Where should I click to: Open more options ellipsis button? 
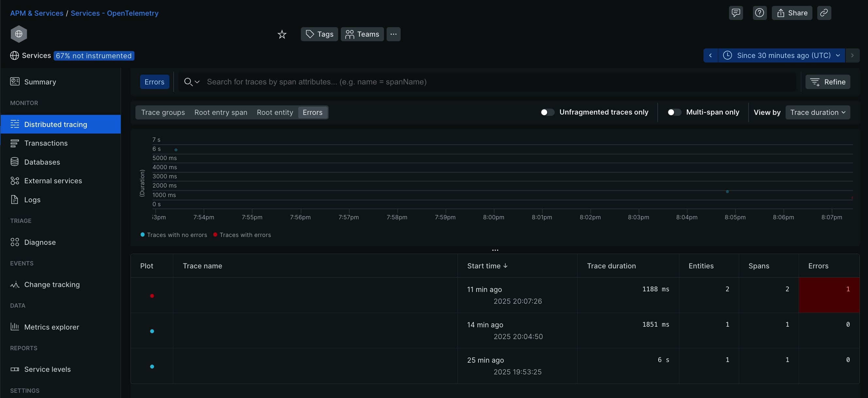(x=393, y=34)
